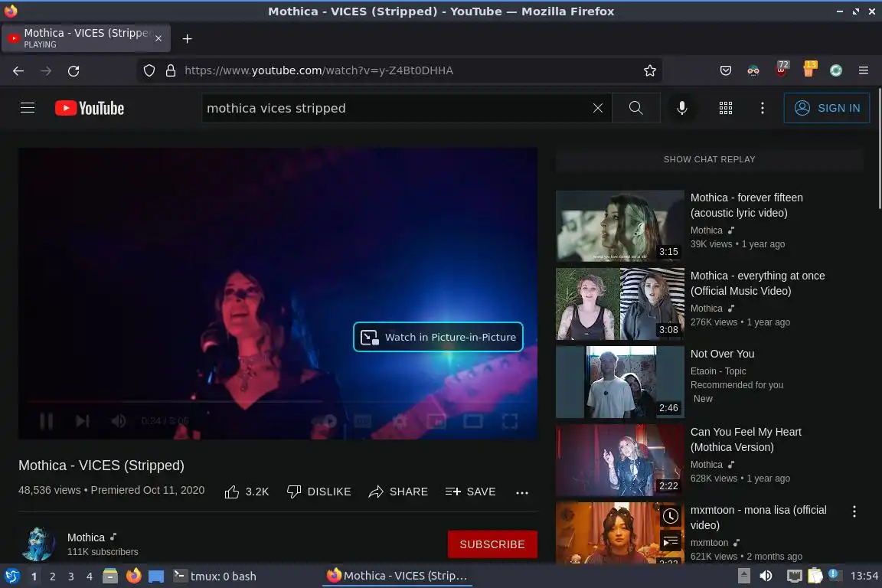Open YouTube settings three-dot menu
The width and height of the screenshot is (882, 588).
click(x=763, y=108)
